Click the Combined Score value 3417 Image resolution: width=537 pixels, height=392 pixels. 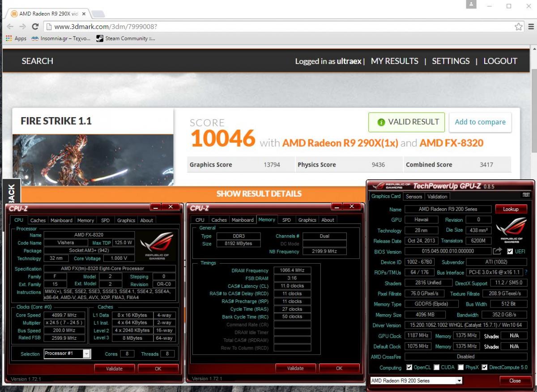point(486,164)
